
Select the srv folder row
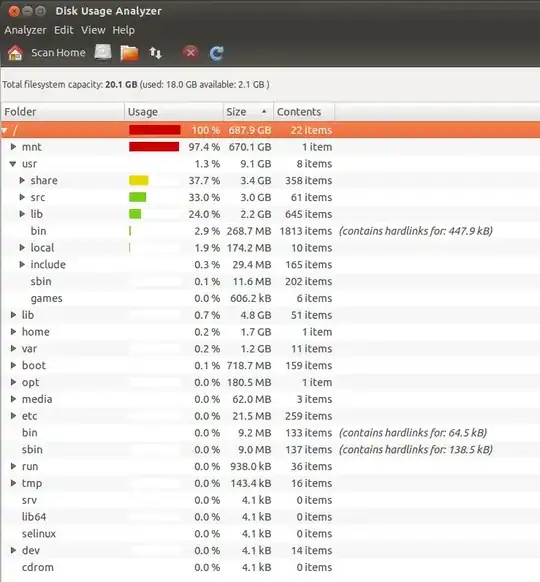click(x=270, y=500)
